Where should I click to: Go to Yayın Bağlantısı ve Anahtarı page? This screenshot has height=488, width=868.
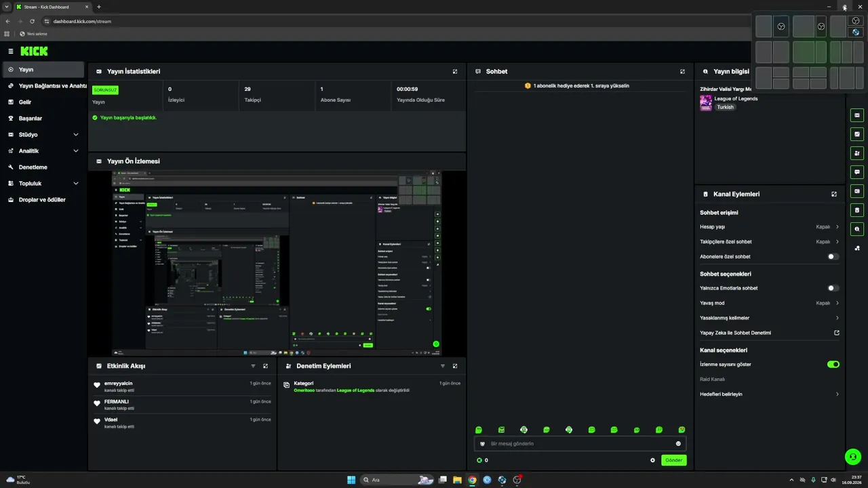[43, 86]
